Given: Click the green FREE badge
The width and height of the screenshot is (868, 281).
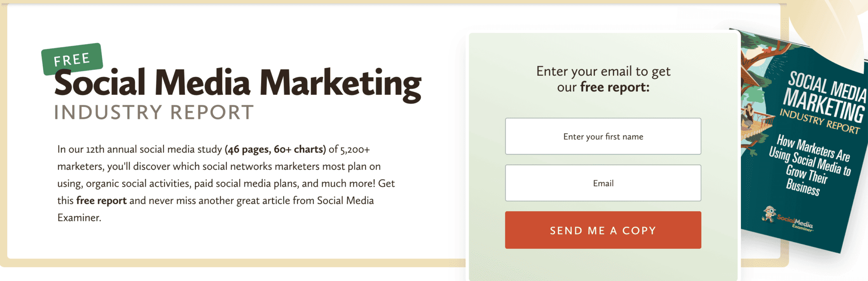Looking at the screenshot, I should 72,59.
